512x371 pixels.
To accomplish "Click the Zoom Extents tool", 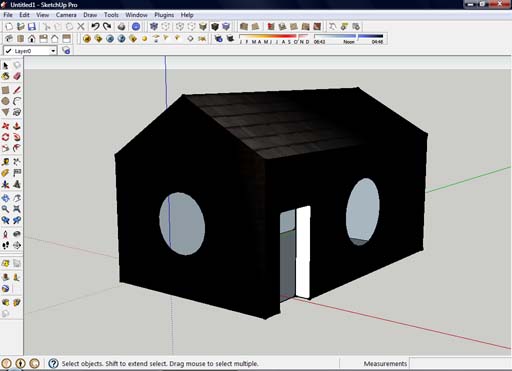I will point(17,209).
